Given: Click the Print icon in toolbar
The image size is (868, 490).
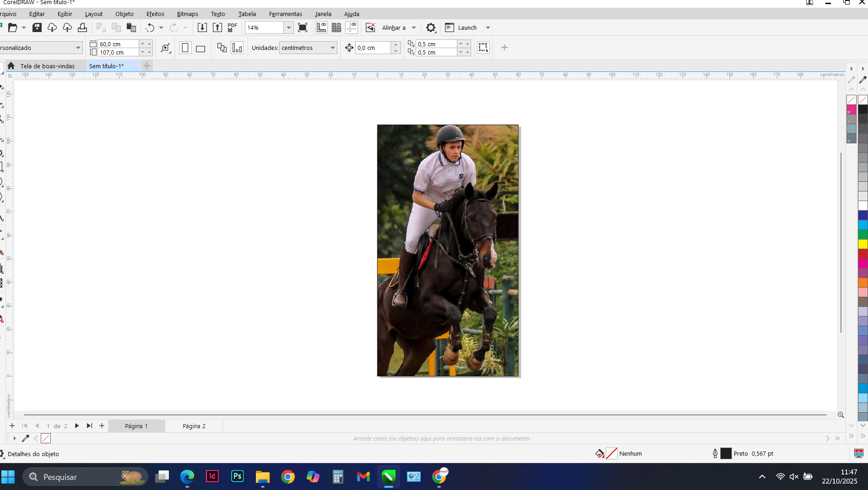Looking at the screenshot, I should 82,27.
